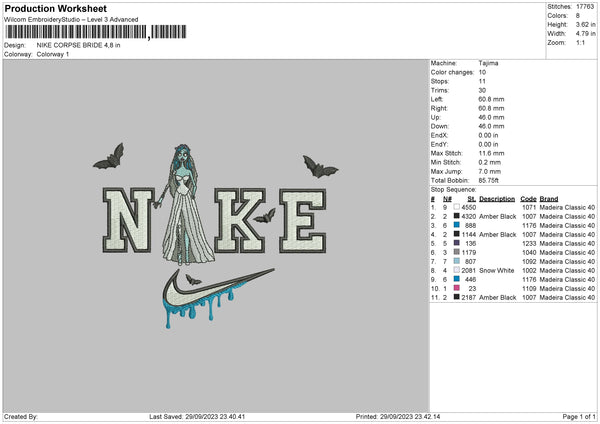The height and width of the screenshot is (424, 600).
Task: Click the gray swatch beside stitch count 1179
Action: 457,252
